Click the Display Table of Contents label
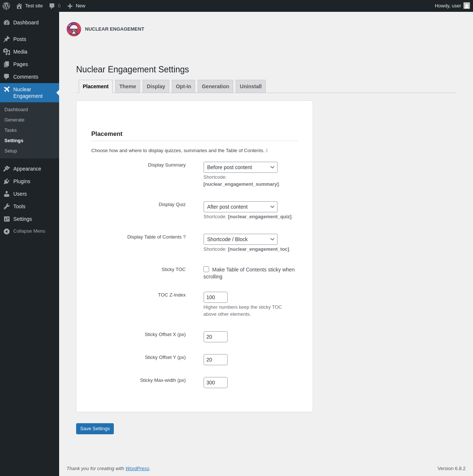 156,237
